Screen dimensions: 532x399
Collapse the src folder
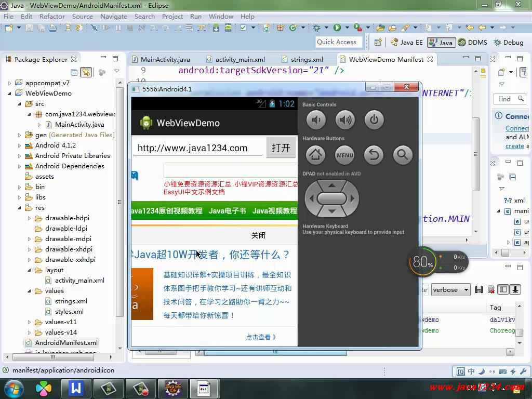pos(19,104)
